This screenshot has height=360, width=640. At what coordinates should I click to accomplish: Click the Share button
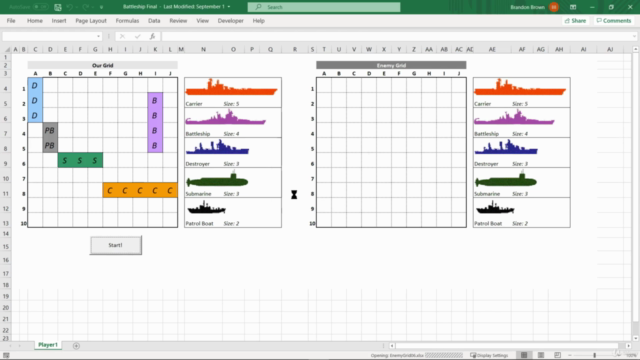point(575,20)
